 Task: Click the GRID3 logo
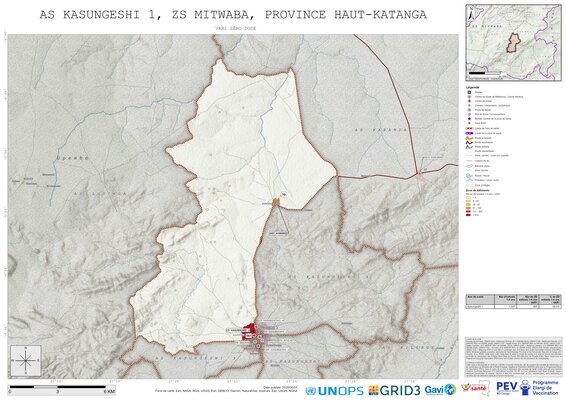point(394,390)
